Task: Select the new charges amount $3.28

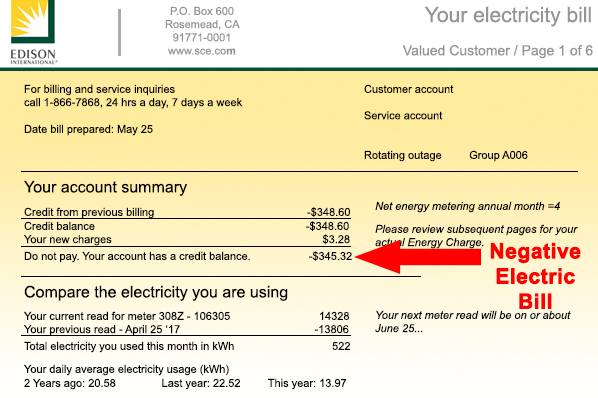Action: click(x=336, y=239)
